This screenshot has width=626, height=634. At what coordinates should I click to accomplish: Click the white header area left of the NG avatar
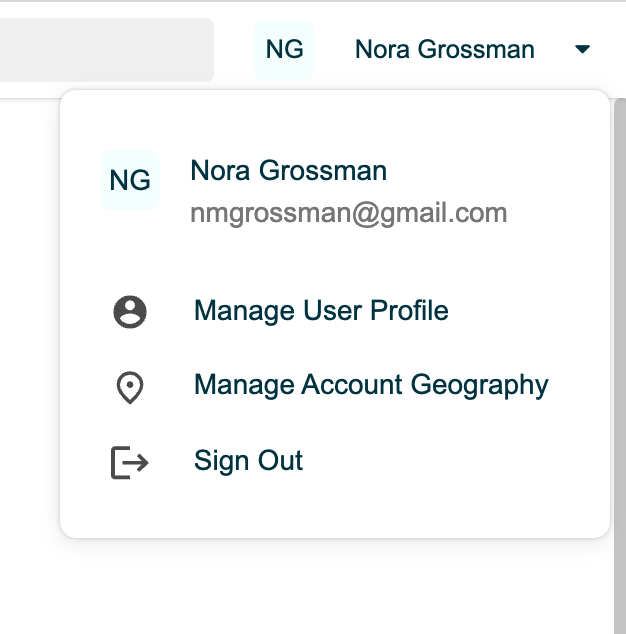(234, 50)
